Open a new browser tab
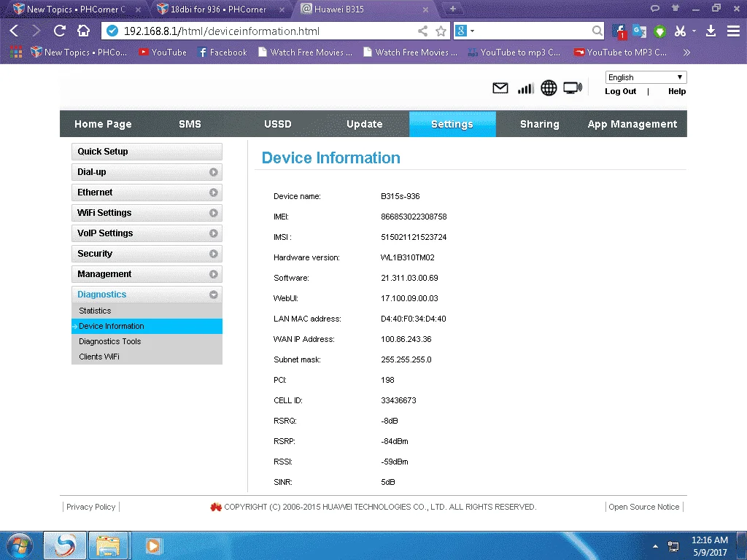The image size is (747, 560). pyautogui.click(x=452, y=9)
